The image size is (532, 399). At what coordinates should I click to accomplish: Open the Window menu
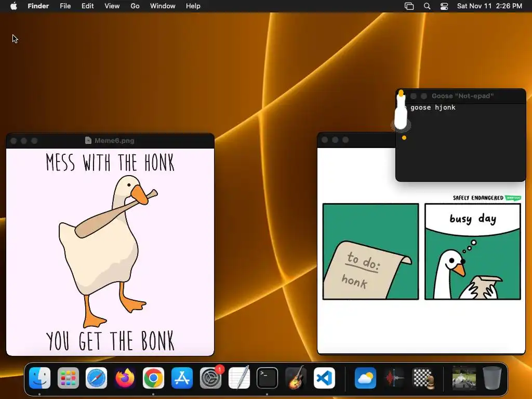point(163,6)
